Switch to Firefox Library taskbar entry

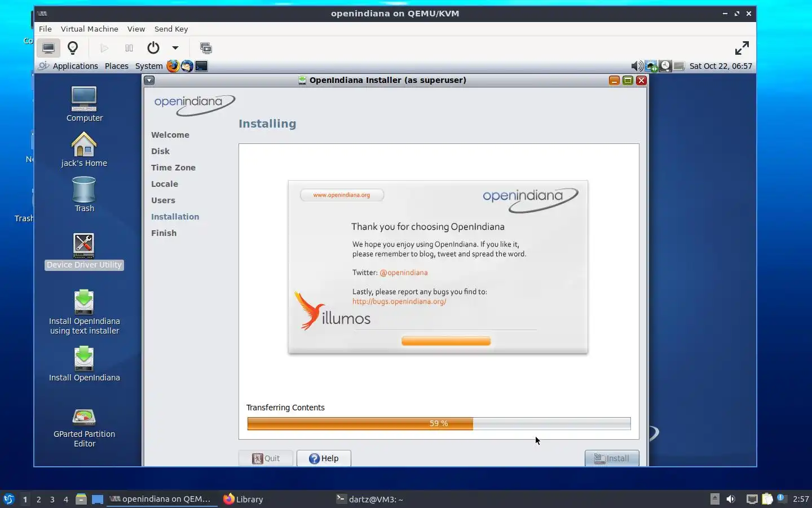[244, 499]
